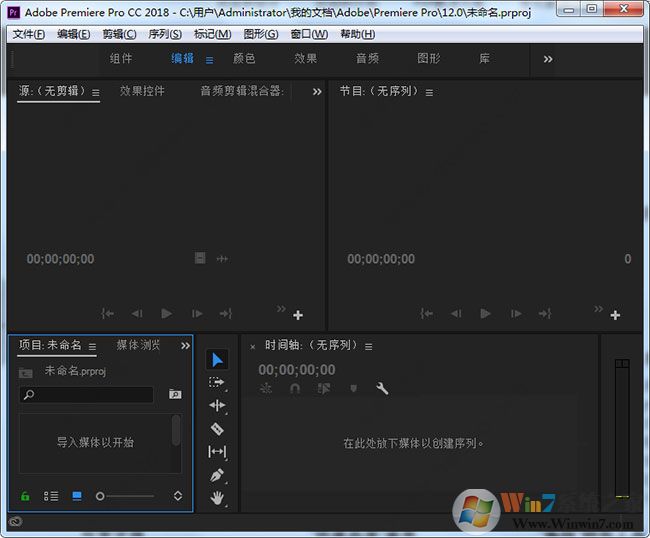Open timeline display settings wrench
Image resolution: width=650 pixels, height=538 pixels.
point(382,389)
